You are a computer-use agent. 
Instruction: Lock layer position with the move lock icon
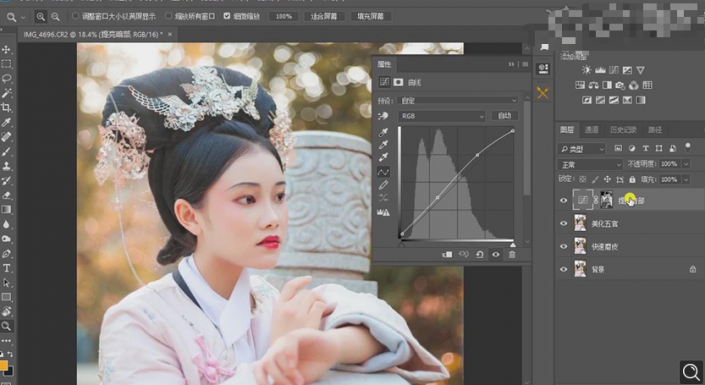(x=607, y=179)
